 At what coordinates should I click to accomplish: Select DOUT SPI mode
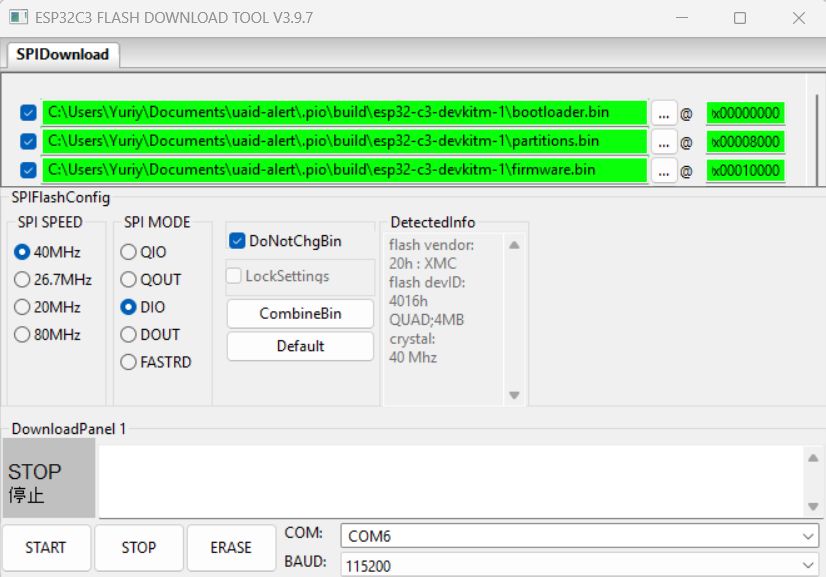pyautogui.click(x=150, y=335)
